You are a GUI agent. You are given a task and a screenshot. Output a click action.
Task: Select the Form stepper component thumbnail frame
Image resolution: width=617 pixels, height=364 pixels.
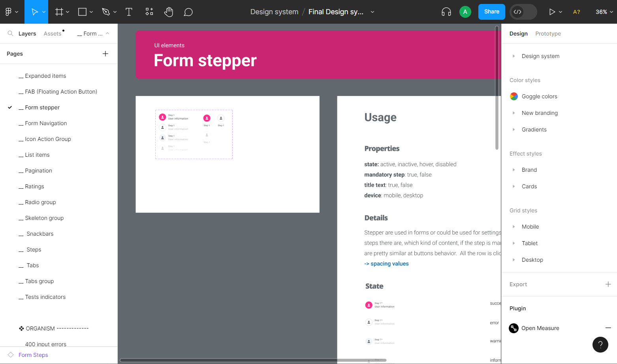(x=194, y=134)
